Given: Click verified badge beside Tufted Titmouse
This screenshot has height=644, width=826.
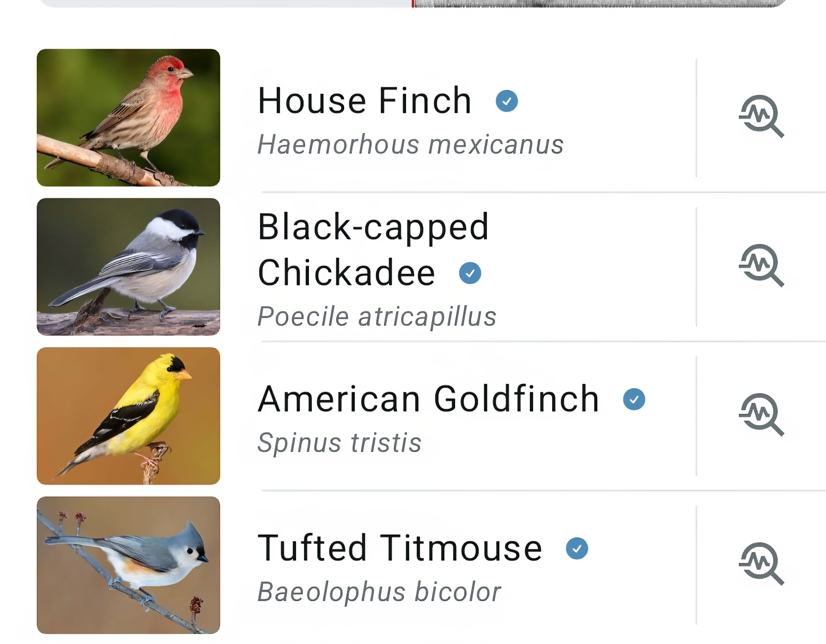Looking at the screenshot, I should [577, 548].
